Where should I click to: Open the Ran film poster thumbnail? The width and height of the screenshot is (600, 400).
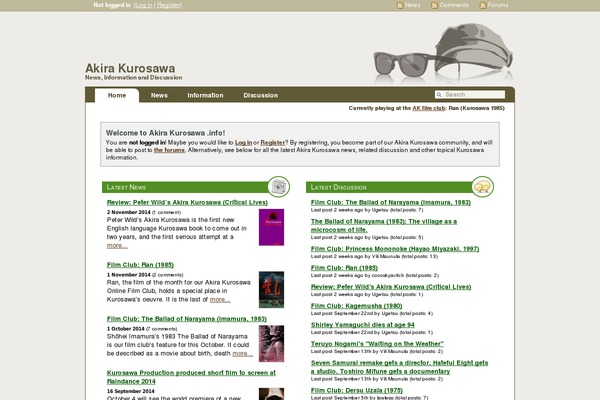271,289
